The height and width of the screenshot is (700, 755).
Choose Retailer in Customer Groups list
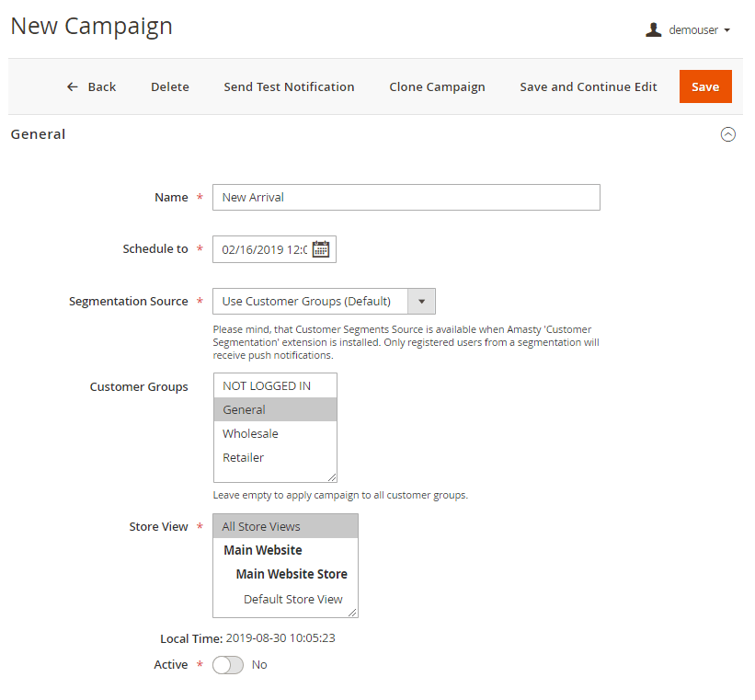point(244,458)
